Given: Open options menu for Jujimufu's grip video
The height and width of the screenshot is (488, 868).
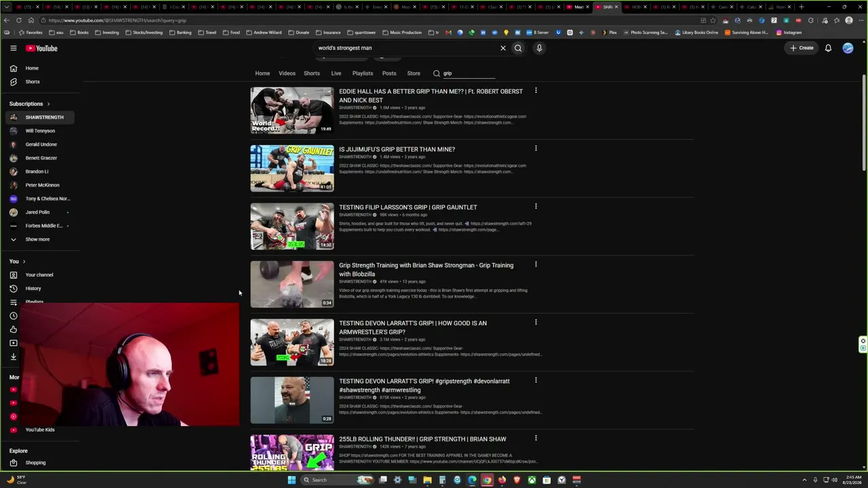Looking at the screenshot, I should click(536, 148).
